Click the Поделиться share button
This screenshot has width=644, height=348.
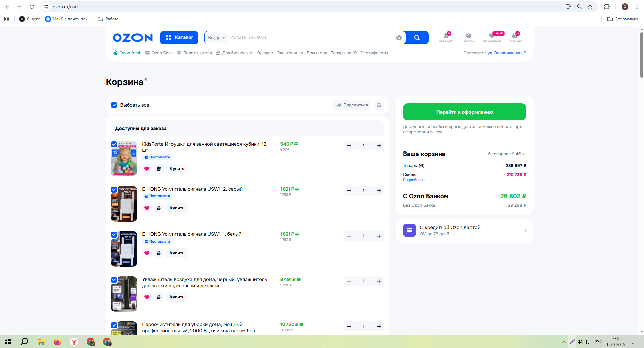(352, 105)
